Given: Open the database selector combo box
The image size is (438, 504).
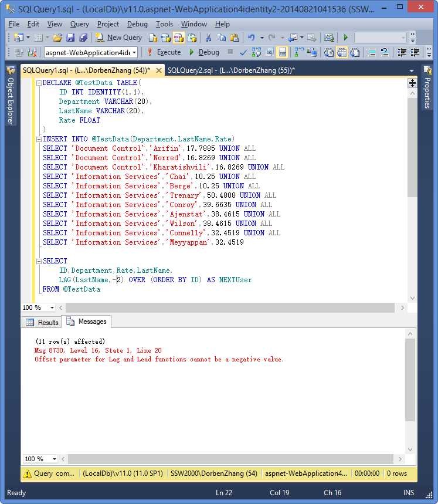Looking at the screenshot, I should [91, 52].
